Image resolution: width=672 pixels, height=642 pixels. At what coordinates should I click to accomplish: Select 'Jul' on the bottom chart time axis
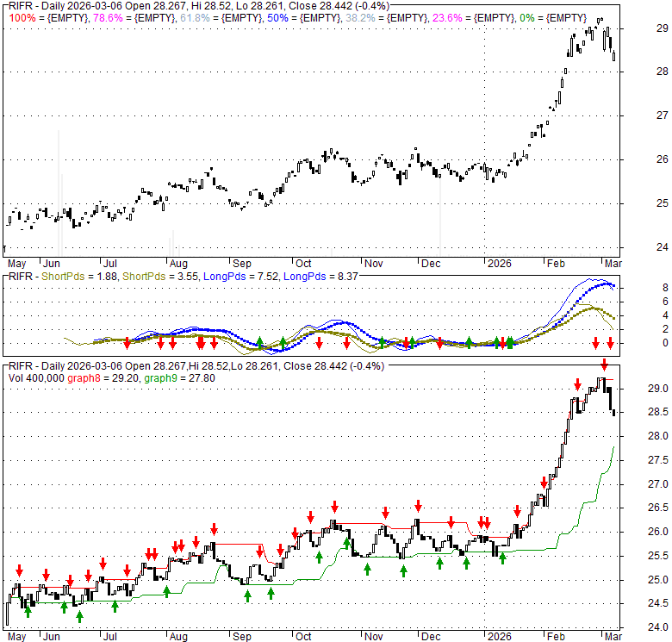(110, 637)
